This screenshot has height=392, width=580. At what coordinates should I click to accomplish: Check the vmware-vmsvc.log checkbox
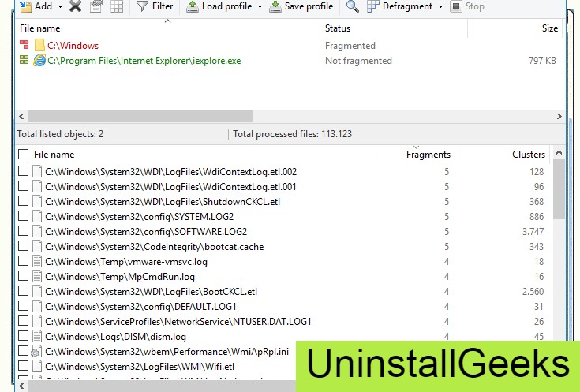coord(24,261)
